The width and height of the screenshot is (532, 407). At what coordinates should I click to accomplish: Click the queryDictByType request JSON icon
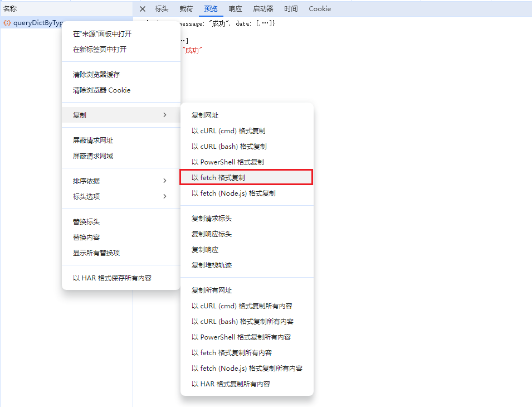pyautogui.click(x=7, y=23)
